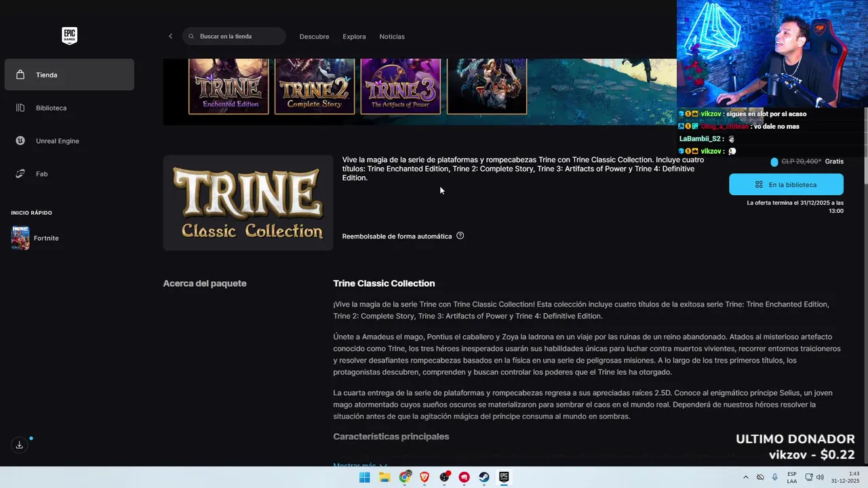Click the En la biblioteca button
Image resolution: width=868 pixels, height=488 pixels.
786,184
